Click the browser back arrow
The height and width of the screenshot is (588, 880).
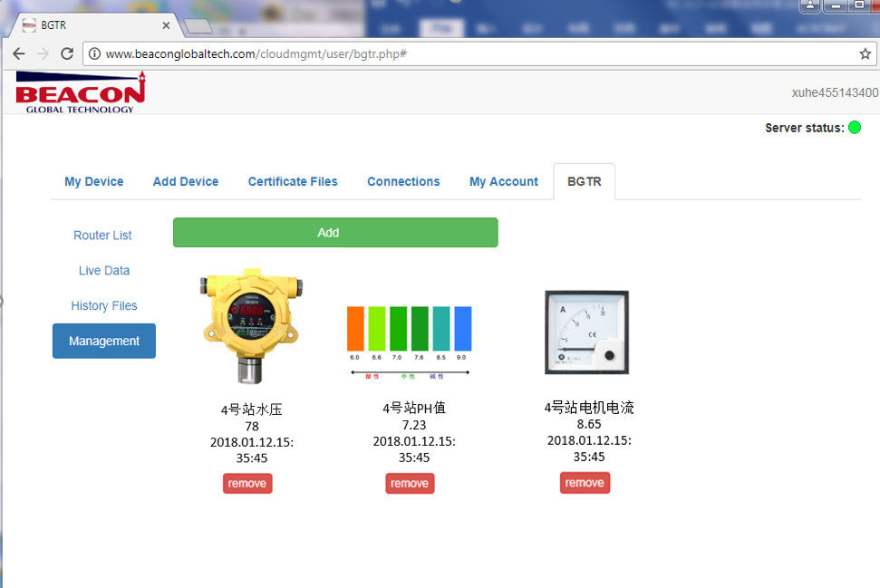(x=18, y=54)
